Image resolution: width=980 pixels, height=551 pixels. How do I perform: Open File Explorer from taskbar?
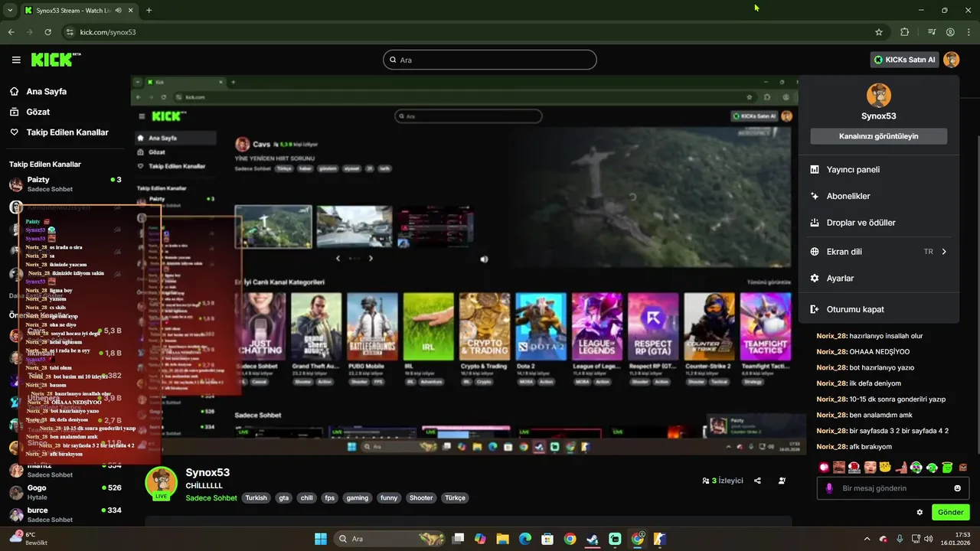click(502, 539)
